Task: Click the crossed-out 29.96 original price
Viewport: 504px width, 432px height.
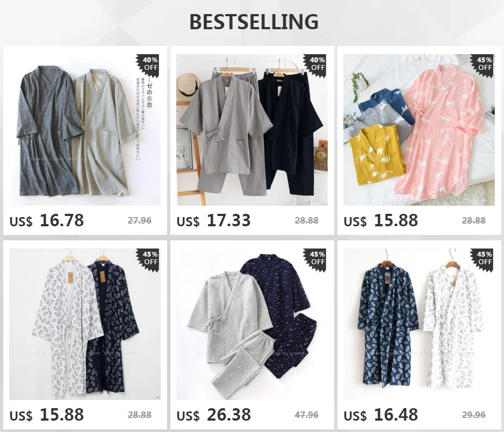Action: 474,415
